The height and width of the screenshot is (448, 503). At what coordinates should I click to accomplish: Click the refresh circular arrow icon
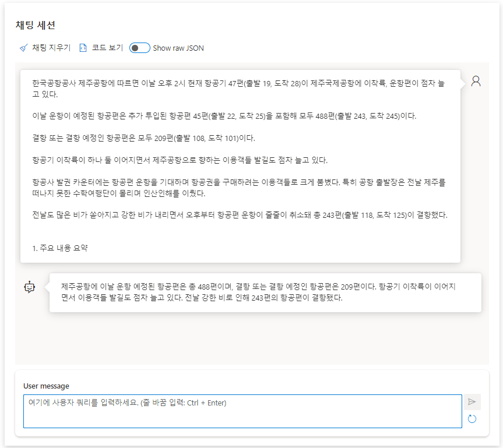[472, 419]
